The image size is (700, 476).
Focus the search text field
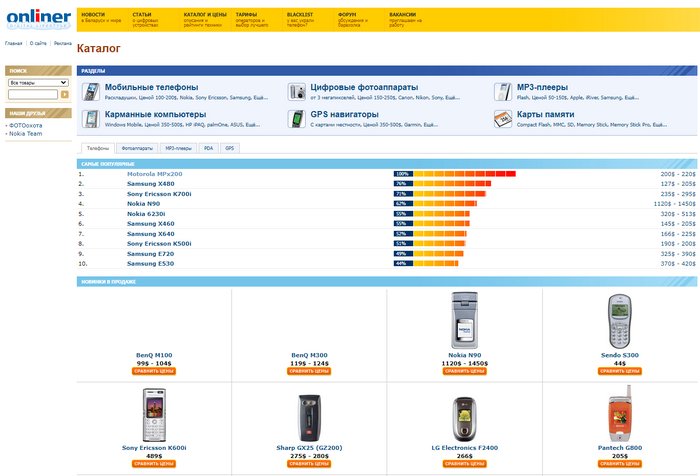coord(33,94)
